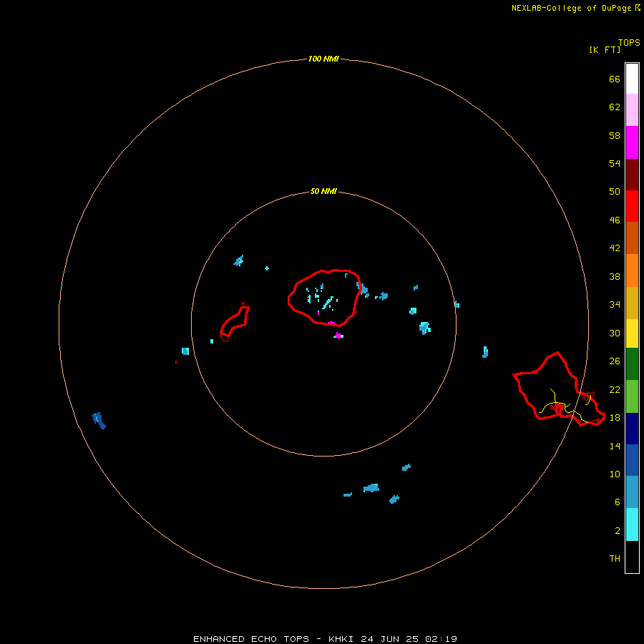Click the 50 NMI range ring label
This screenshot has width=644, height=644.
(323, 191)
